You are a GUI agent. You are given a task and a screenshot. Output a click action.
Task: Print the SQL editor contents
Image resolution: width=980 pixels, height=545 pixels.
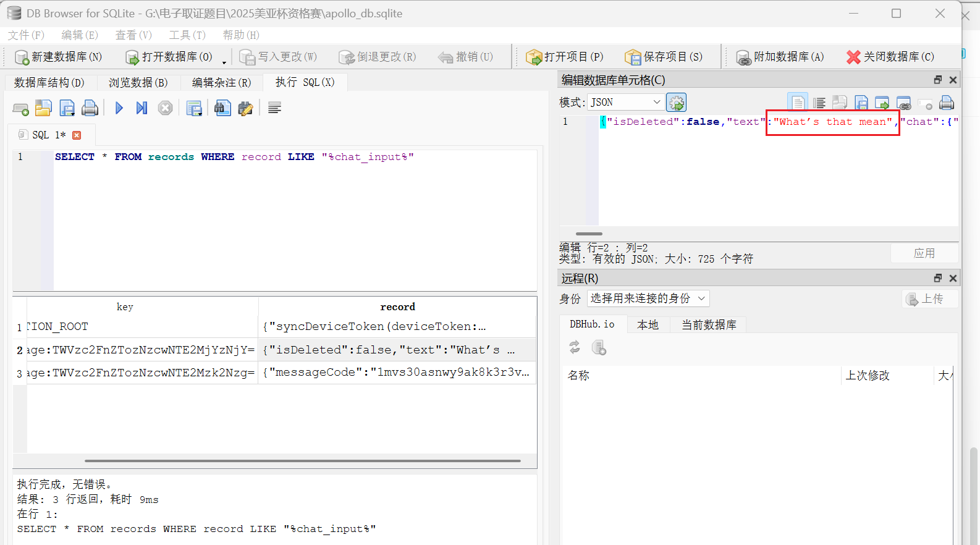[x=90, y=108]
